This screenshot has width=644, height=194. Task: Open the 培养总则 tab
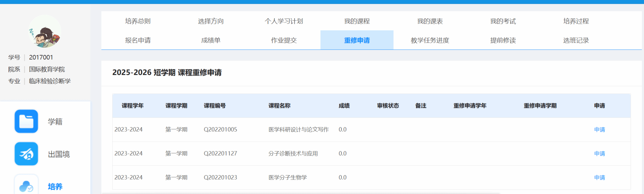138,21
